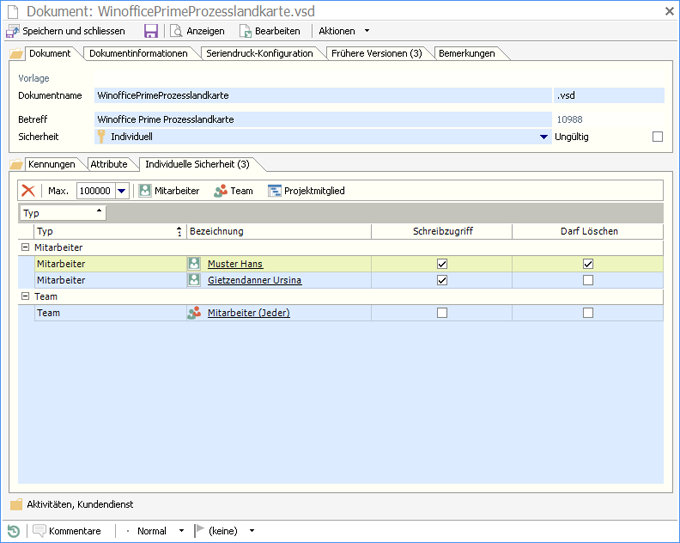
Task: Open the Frühere Versionen (3) tab
Action: pyautogui.click(x=376, y=54)
